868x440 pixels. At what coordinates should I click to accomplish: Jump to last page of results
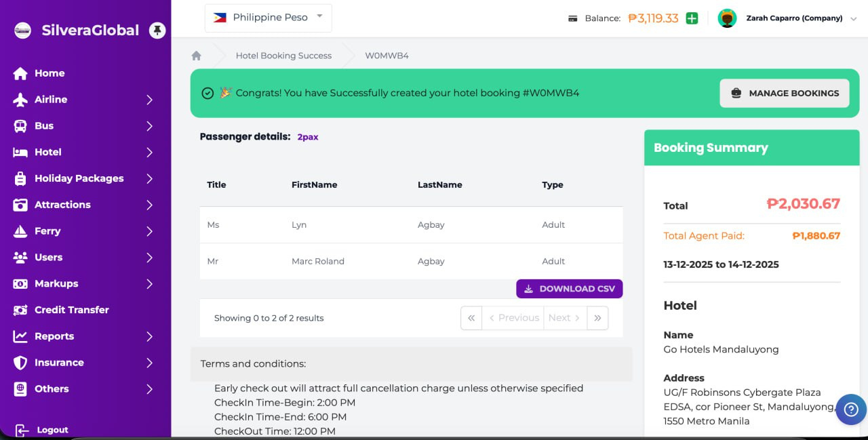[597, 318]
